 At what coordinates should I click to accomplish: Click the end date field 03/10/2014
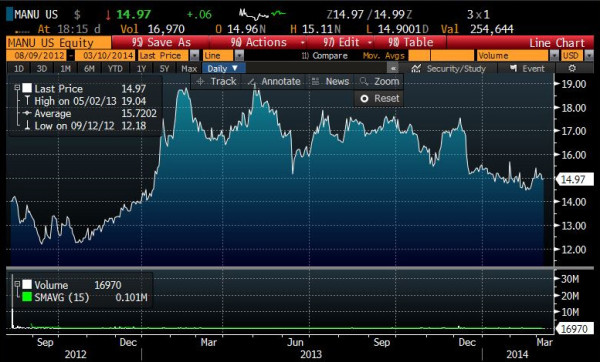pyautogui.click(x=105, y=56)
